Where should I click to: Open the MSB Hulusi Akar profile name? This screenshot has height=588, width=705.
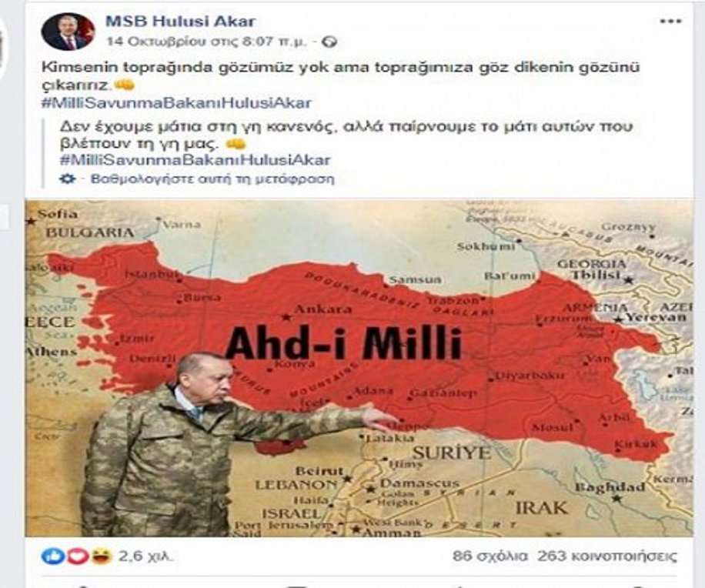pyautogui.click(x=181, y=21)
